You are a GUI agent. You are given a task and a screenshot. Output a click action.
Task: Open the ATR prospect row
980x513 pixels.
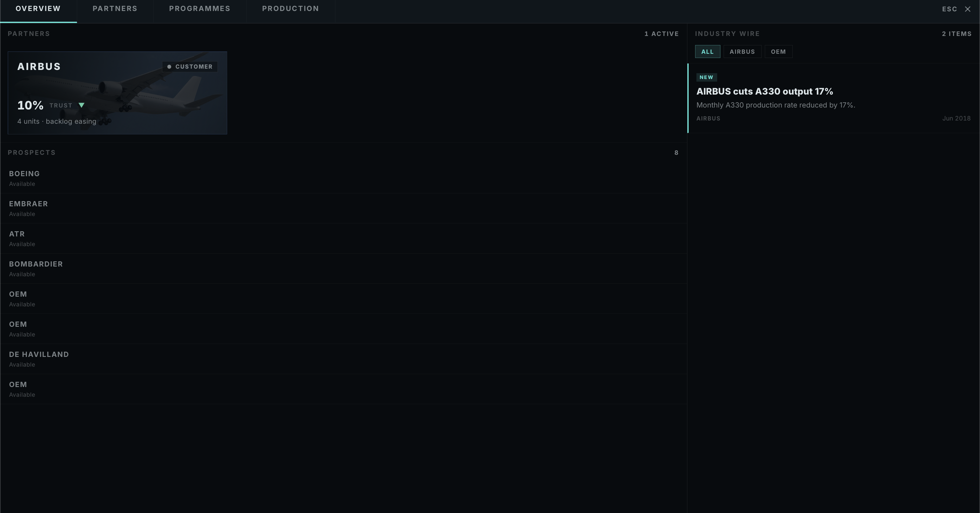[344, 238]
